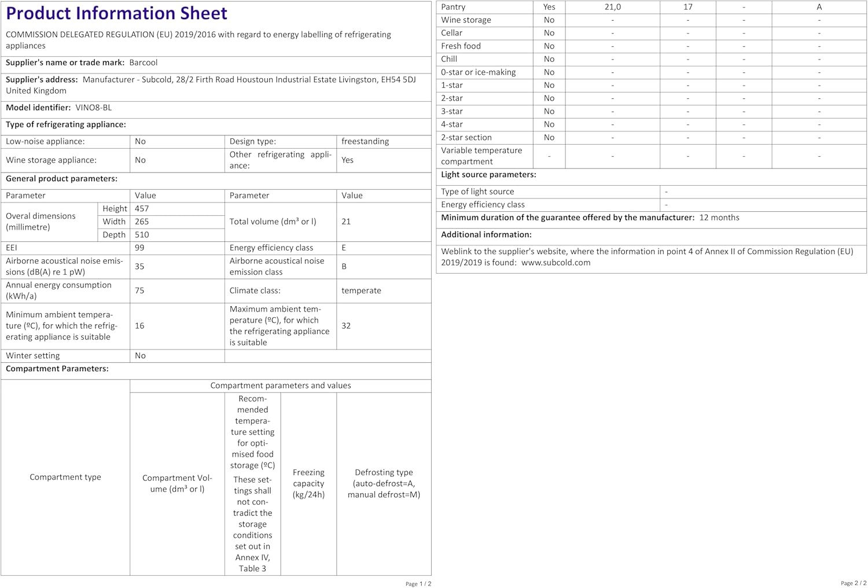Screen dimensions: 868x588
Task: Select the Light source parameters heading
Action: (x=488, y=175)
